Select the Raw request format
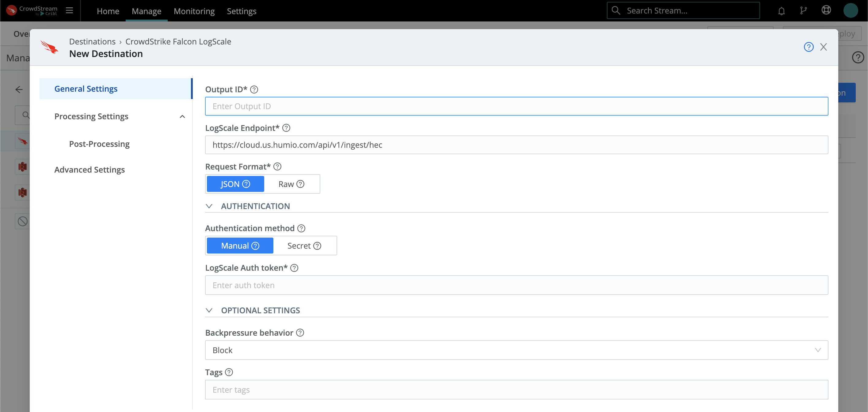 291,184
